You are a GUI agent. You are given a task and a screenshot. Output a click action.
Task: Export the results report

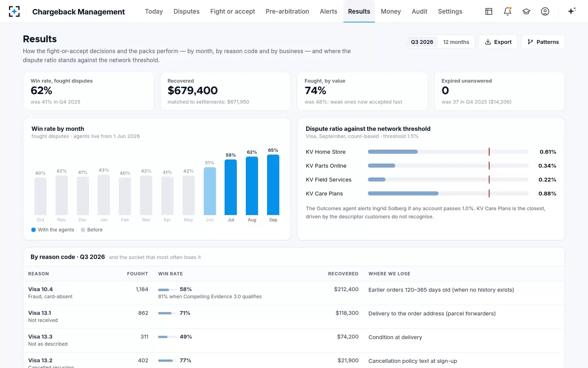click(498, 42)
